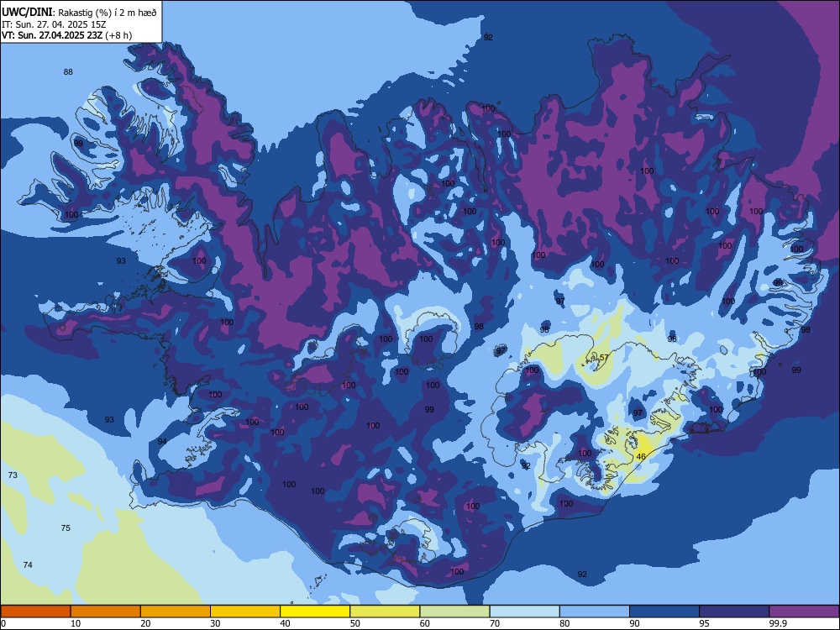Click the legend label 70
The height and width of the screenshot is (630, 840).
(x=495, y=623)
